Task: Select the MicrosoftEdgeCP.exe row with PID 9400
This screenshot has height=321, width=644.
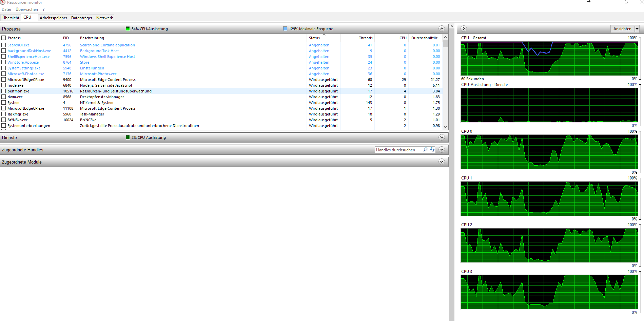Action: point(221,80)
